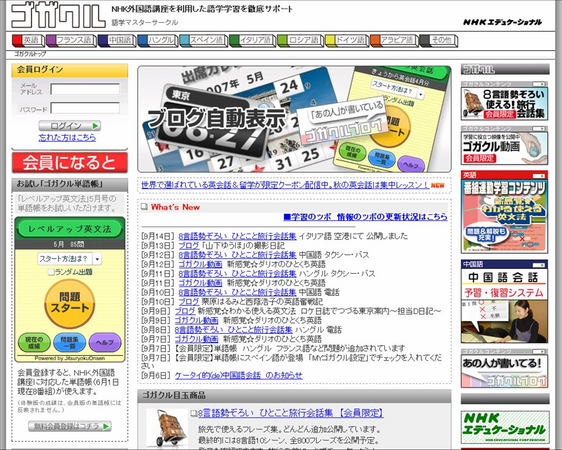
Task: Click the NHKエデュケーショナル header logo
Action: (x=503, y=22)
